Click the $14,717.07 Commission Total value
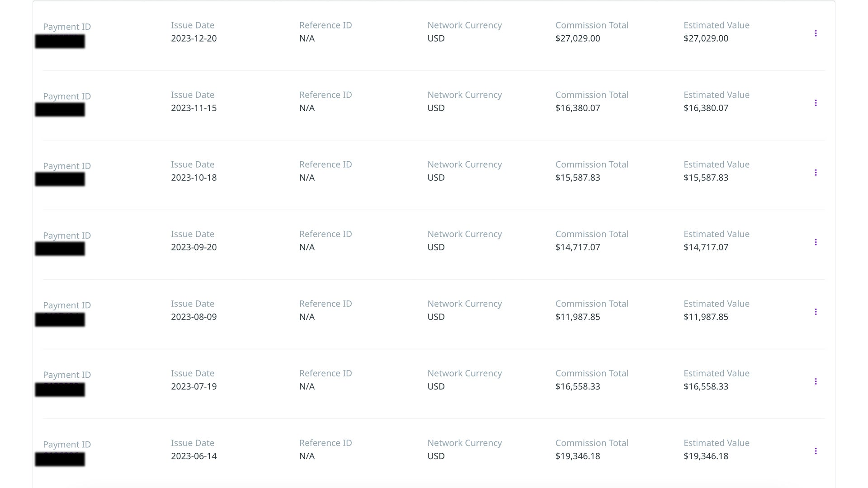This screenshot has width=868, height=488. pyautogui.click(x=577, y=247)
